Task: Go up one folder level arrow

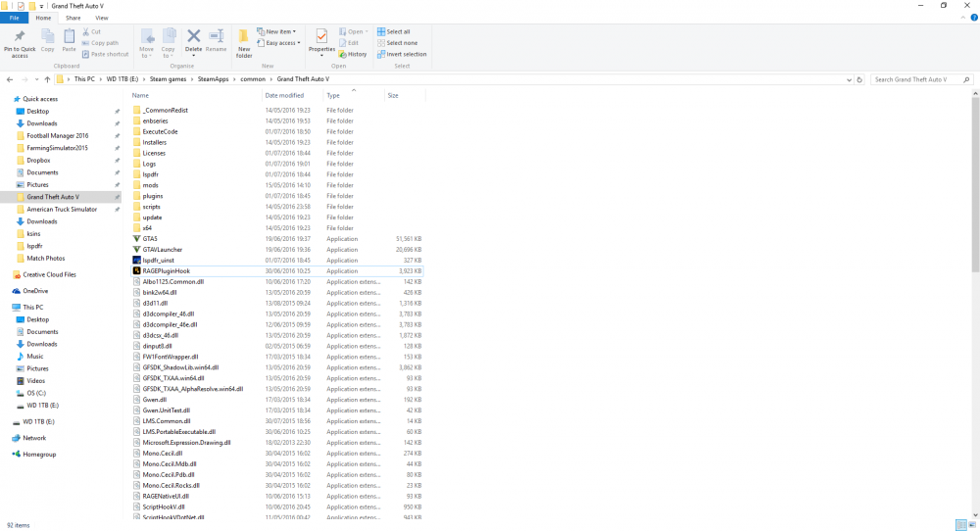Action: pos(47,79)
